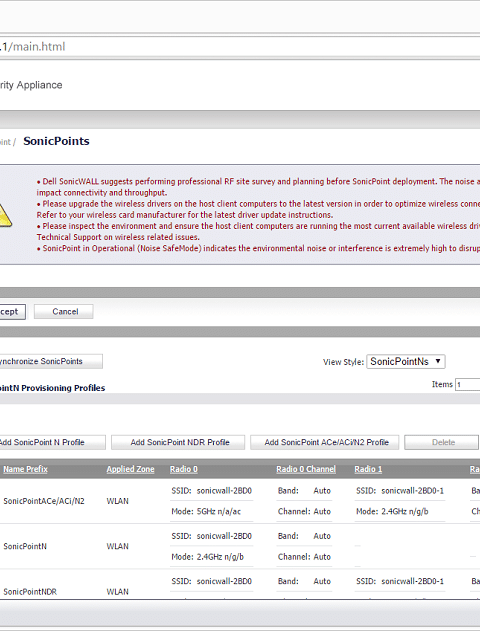Select the SonicPointN profile name
Viewport: 480px width, 631px height.
point(25,546)
